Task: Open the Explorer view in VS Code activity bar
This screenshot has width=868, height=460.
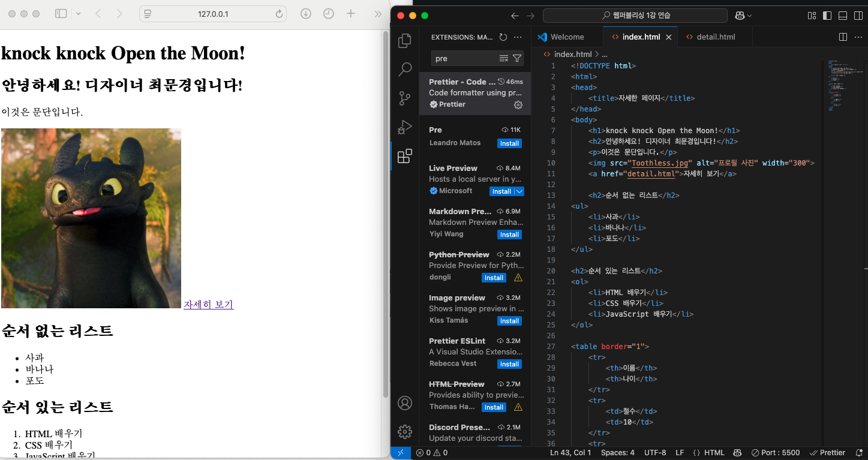Action: pyautogui.click(x=405, y=41)
